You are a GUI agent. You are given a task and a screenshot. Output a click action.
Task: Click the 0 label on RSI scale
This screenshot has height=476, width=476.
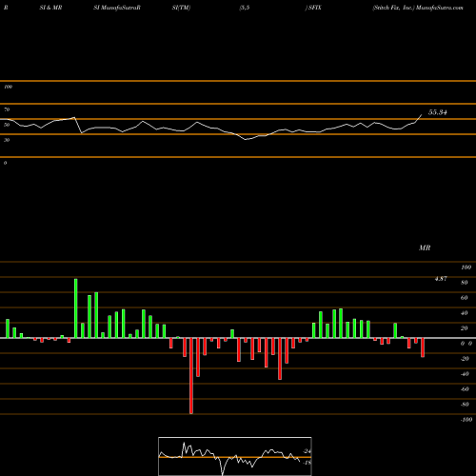(x=5, y=163)
